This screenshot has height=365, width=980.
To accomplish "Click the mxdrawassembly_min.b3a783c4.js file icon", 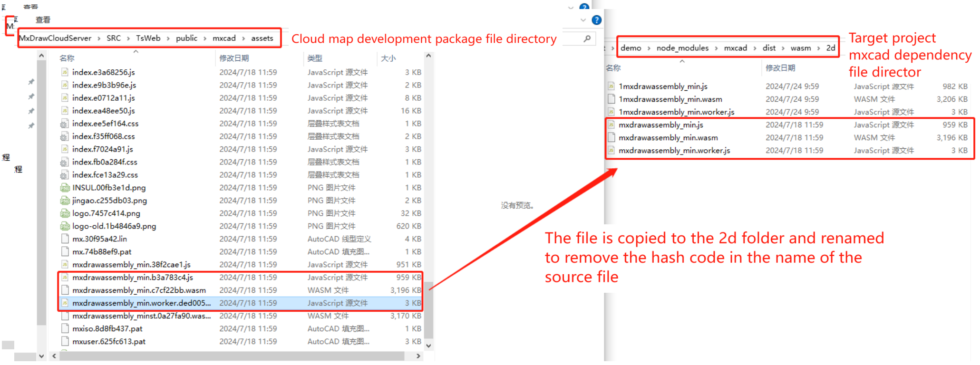I will point(65,278).
